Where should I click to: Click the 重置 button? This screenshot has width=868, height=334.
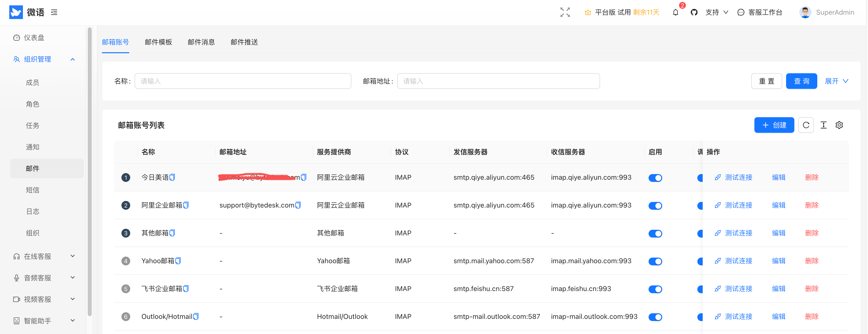(x=766, y=81)
